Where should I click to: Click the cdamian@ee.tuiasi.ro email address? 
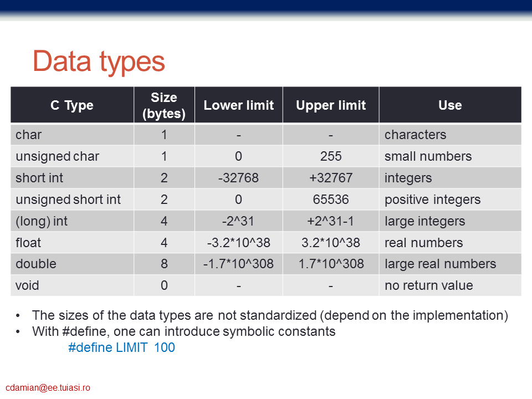(x=48, y=387)
